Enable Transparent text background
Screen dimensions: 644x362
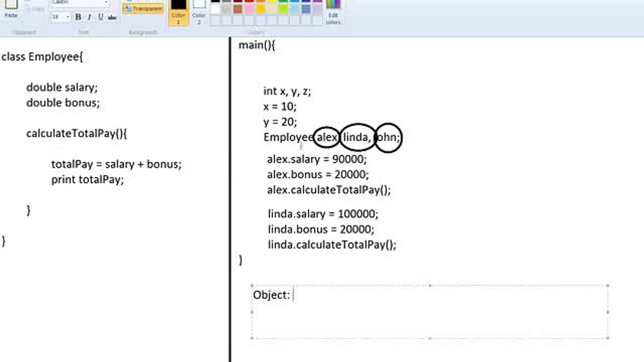[143, 8]
